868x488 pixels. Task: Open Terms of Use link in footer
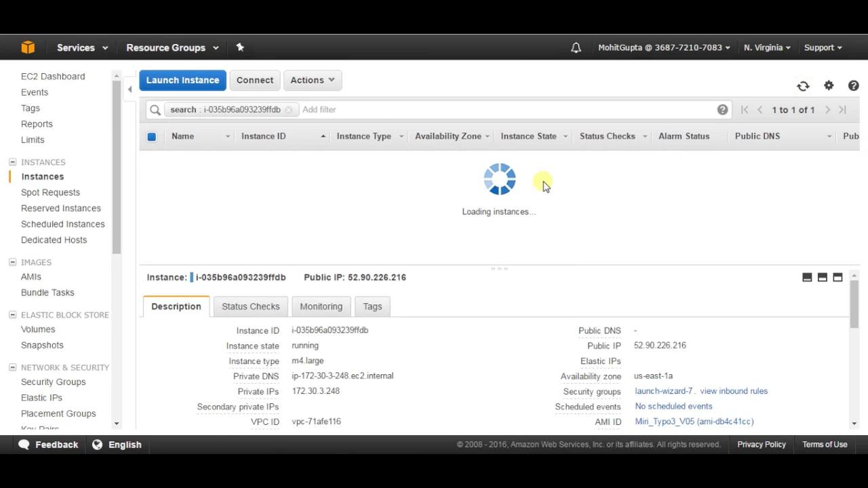[825, 445]
